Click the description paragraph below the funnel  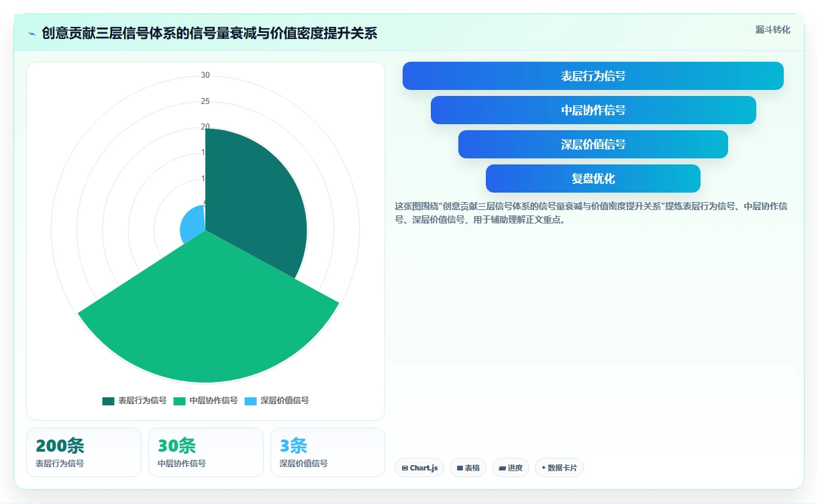point(591,213)
